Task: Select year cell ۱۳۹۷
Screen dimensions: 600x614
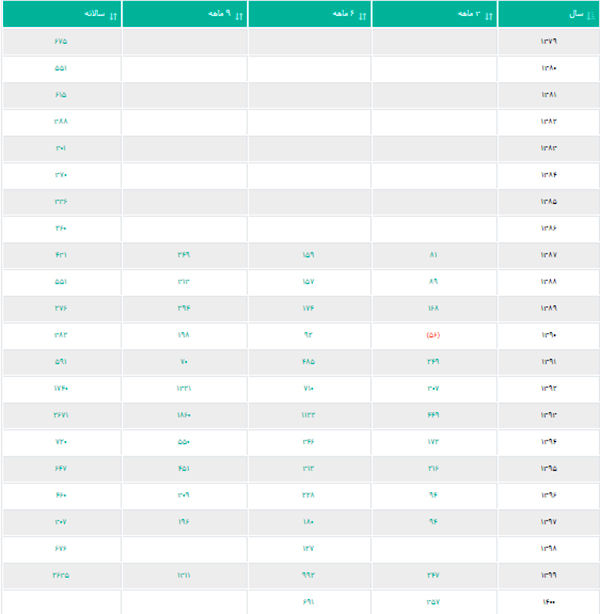Action: [549, 522]
